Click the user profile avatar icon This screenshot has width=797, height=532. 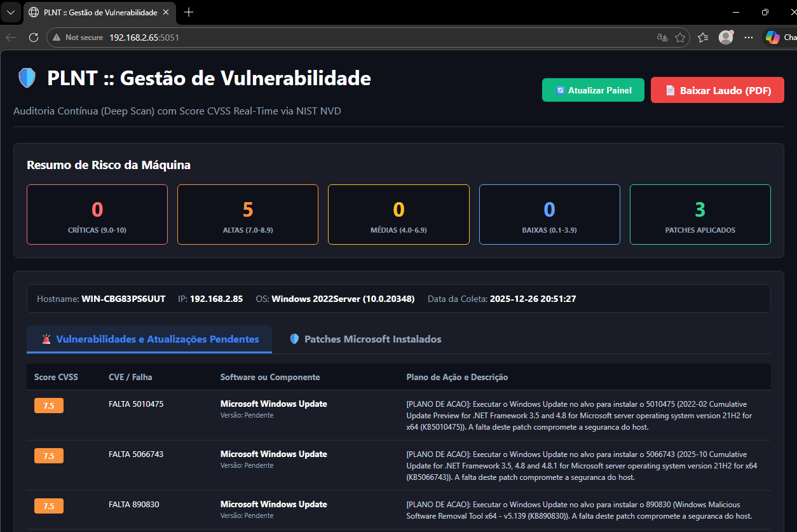(x=726, y=38)
